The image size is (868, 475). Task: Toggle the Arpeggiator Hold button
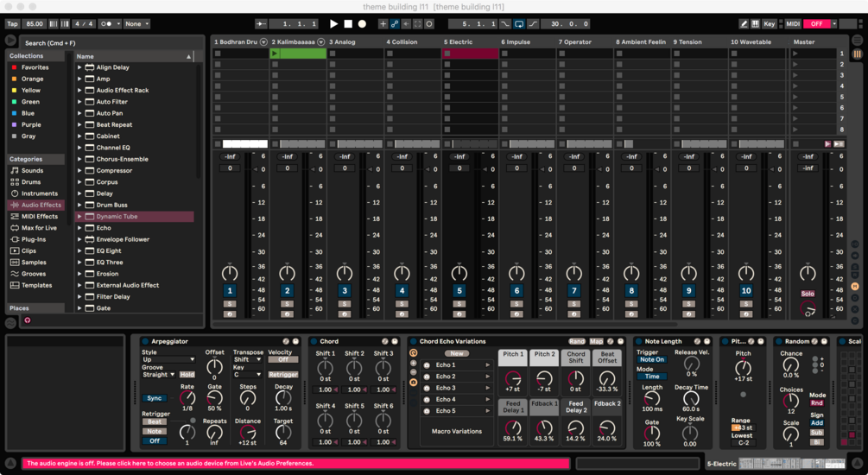point(187,375)
